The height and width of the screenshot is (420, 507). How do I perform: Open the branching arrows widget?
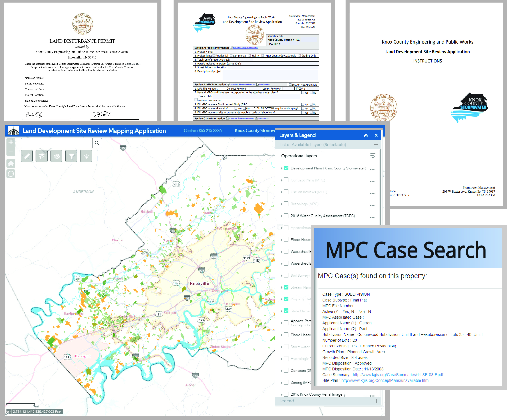[86, 156]
